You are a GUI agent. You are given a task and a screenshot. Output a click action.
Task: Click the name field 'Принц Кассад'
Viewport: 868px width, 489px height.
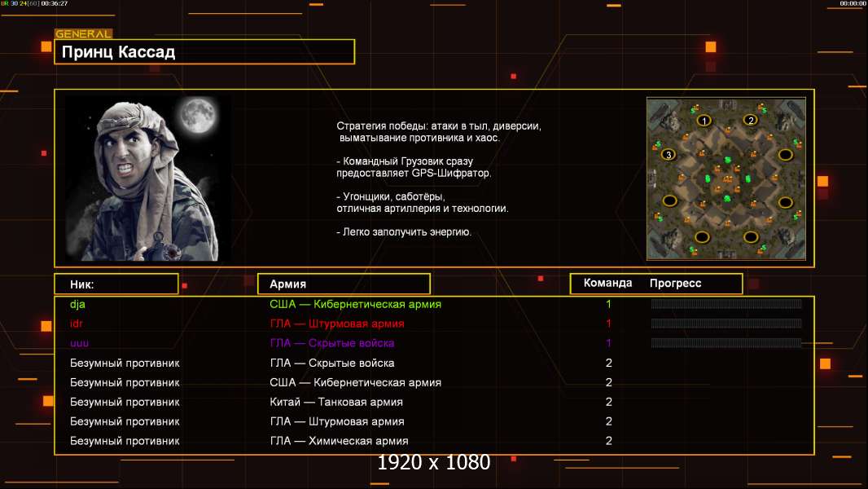[204, 51]
